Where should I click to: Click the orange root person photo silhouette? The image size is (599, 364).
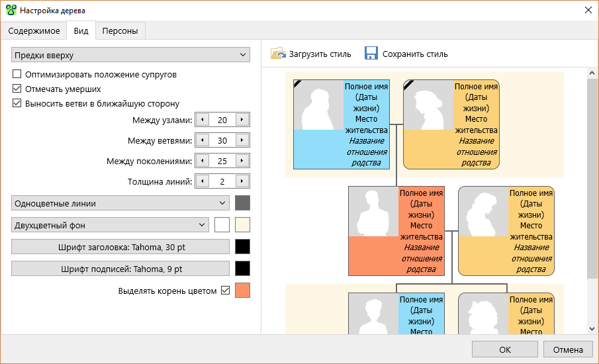(373, 212)
